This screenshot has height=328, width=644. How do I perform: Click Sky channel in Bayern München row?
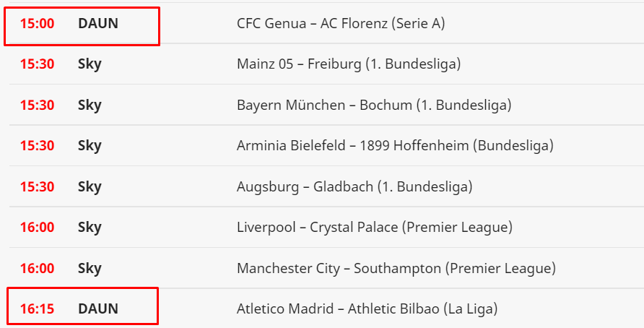point(90,105)
